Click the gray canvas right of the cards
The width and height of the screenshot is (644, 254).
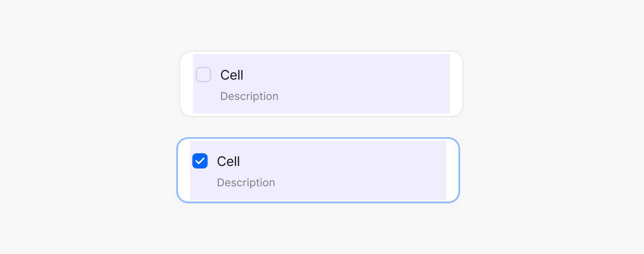(551, 127)
